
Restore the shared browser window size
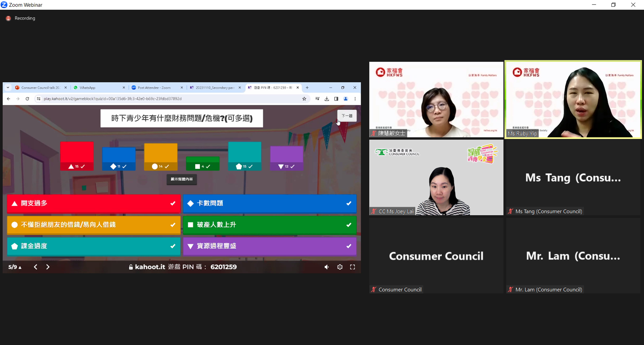[343, 88]
